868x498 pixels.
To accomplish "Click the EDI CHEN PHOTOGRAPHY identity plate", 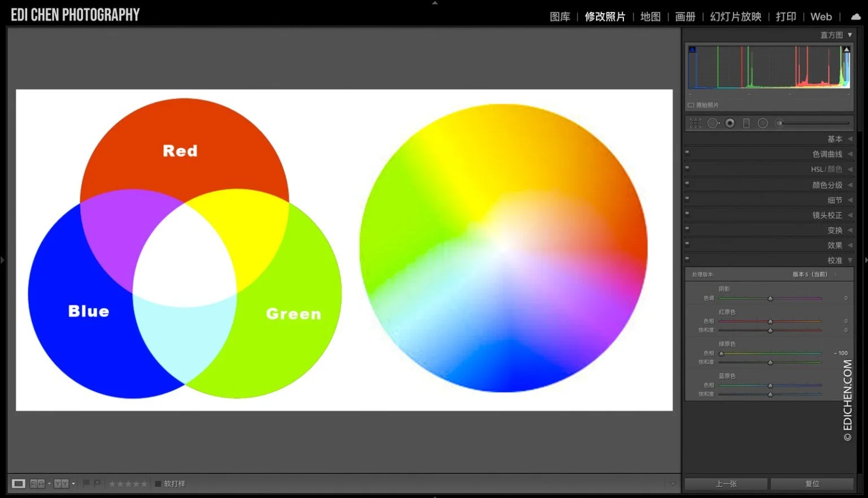I will click(75, 15).
